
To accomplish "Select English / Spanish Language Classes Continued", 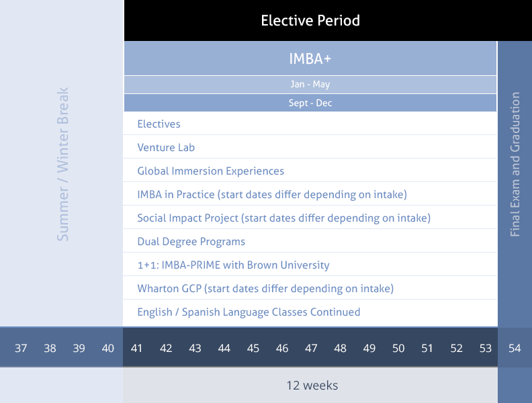I will pos(249,312).
